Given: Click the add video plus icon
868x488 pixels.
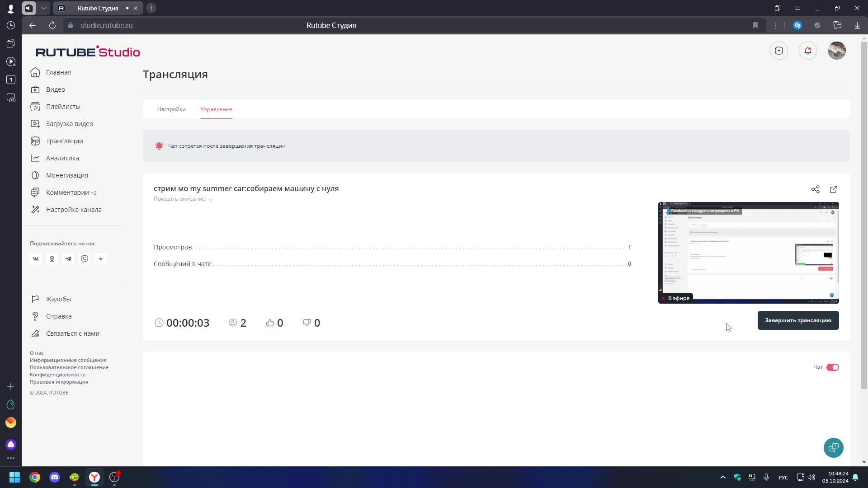Looking at the screenshot, I should (778, 51).
